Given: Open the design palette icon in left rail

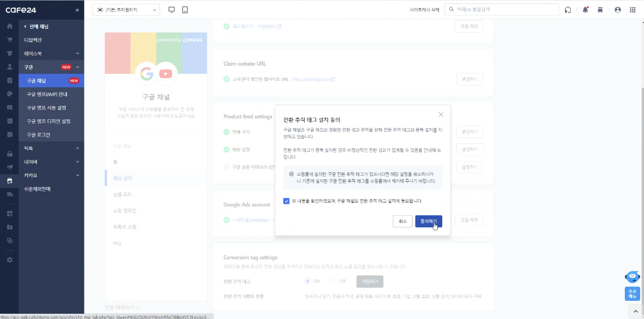Looking at the screenshot, I should 10,94.
